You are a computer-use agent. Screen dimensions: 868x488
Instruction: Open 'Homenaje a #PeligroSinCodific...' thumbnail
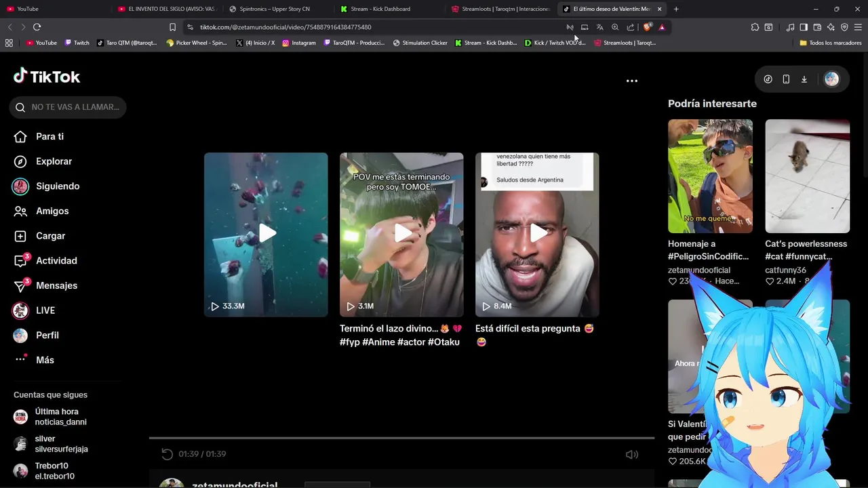(710, 176)
